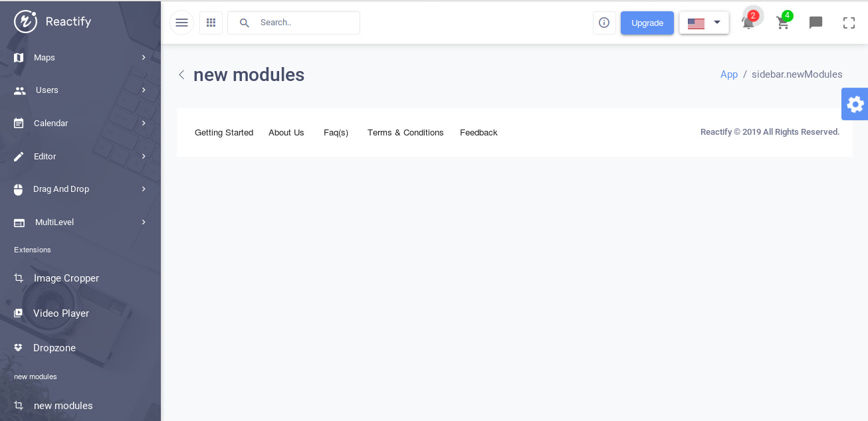Image resolution: width=868 pixels, height=421 pixels.
Task: Open the language flag dropdown
Action: click(x=704, y=22)
